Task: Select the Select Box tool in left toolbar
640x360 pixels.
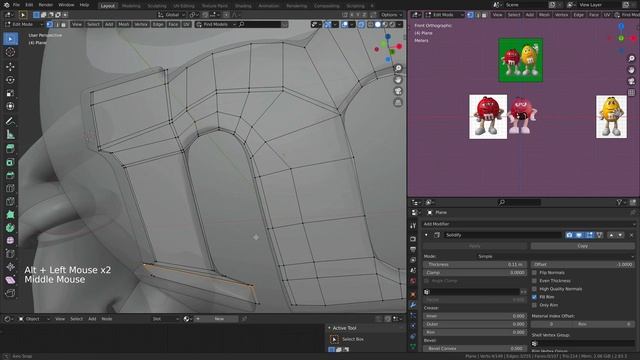Action: coord(10,39)
